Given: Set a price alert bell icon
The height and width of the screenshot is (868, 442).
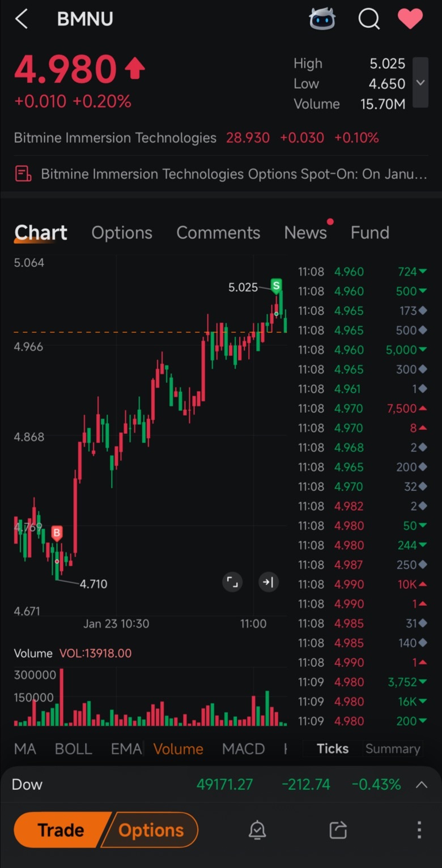Looking at the screenshot, I should coord(257,830).
